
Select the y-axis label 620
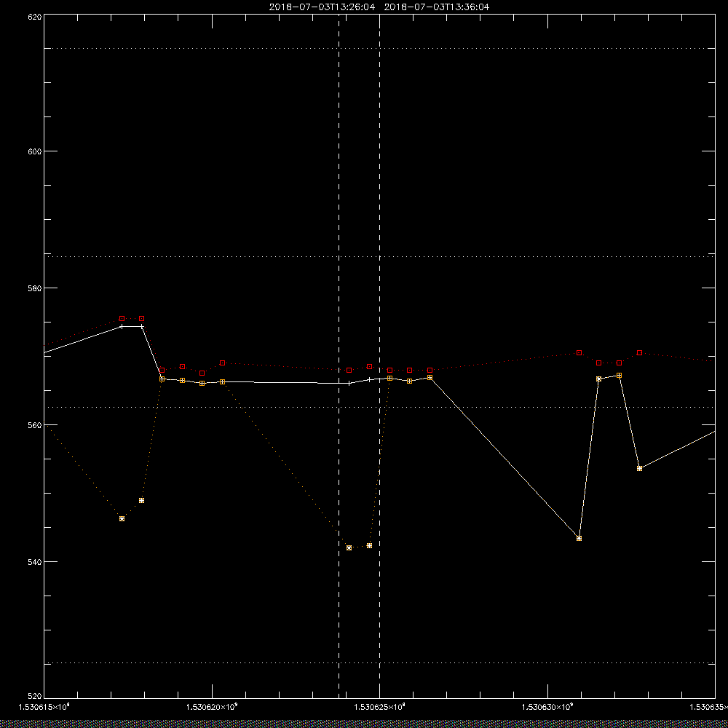pos(35,17)
